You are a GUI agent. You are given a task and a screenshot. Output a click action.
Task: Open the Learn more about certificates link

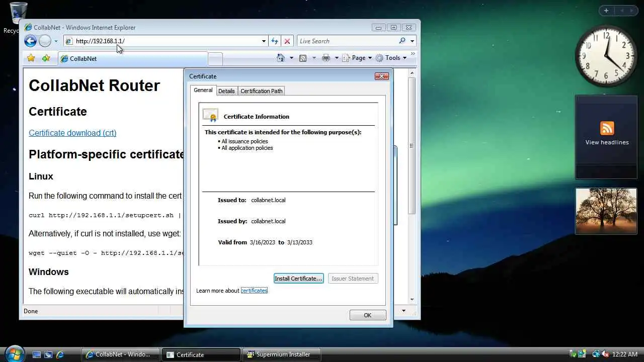(x=254, y=291)
